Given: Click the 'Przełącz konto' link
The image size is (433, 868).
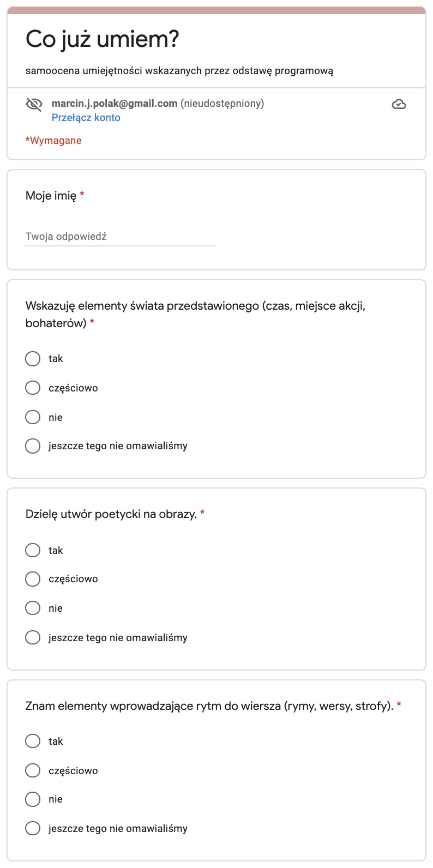Looking at the screenshot, I should tap(86, 118).
